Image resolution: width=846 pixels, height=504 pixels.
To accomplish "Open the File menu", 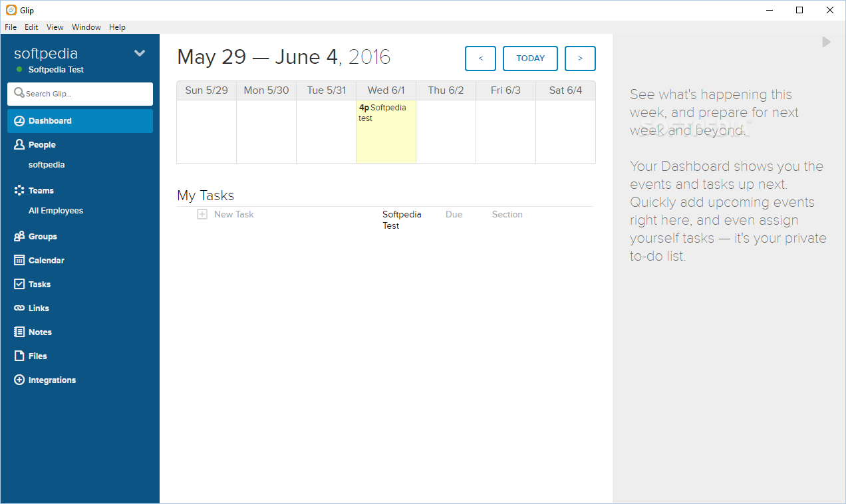I will tap(11, 27).
